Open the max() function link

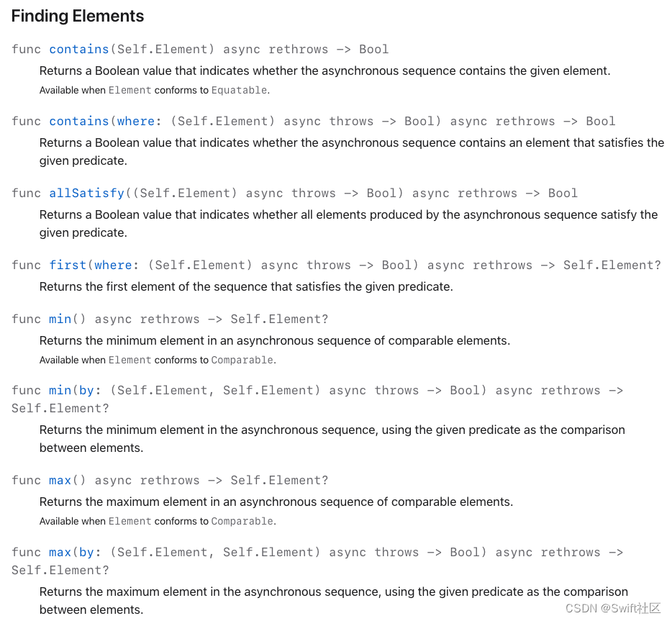click(60, 481)
